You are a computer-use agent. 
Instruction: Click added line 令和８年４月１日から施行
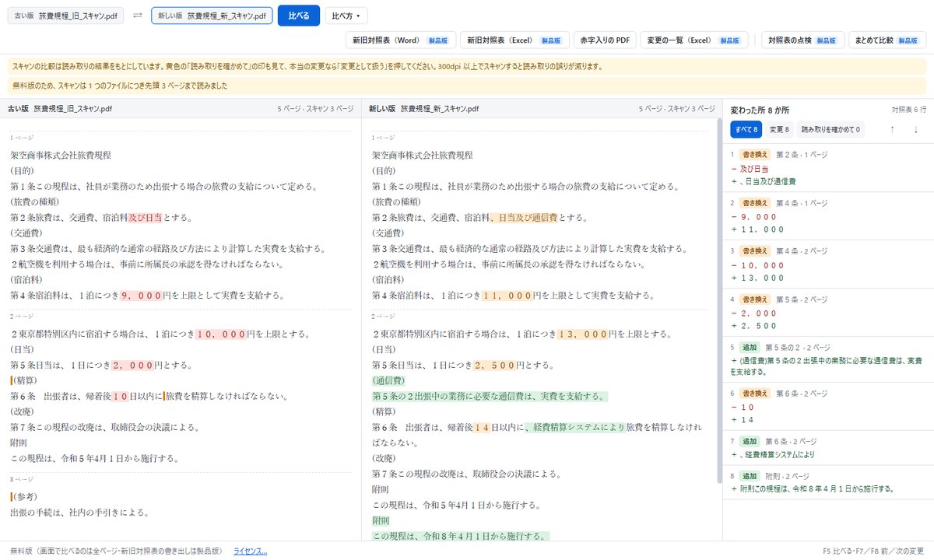tap(460, 537)
